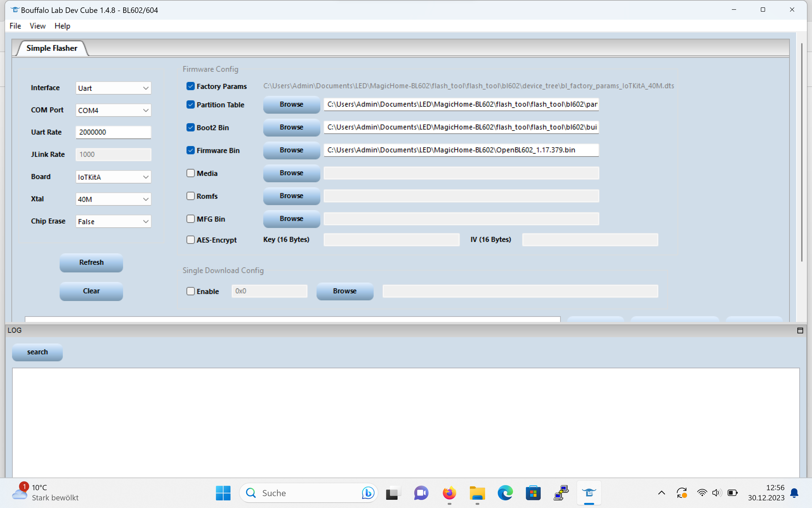Image resolution: width=812 pixels, height=508 pixels.
Task: Toggle the Firmware Bin checkbox
Action: coord(190,150)
